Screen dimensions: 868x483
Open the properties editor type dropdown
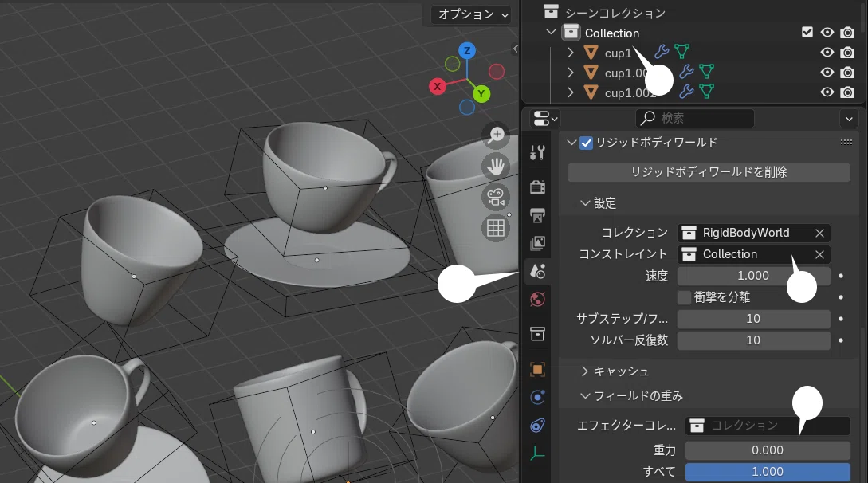[x=545, y=119]
